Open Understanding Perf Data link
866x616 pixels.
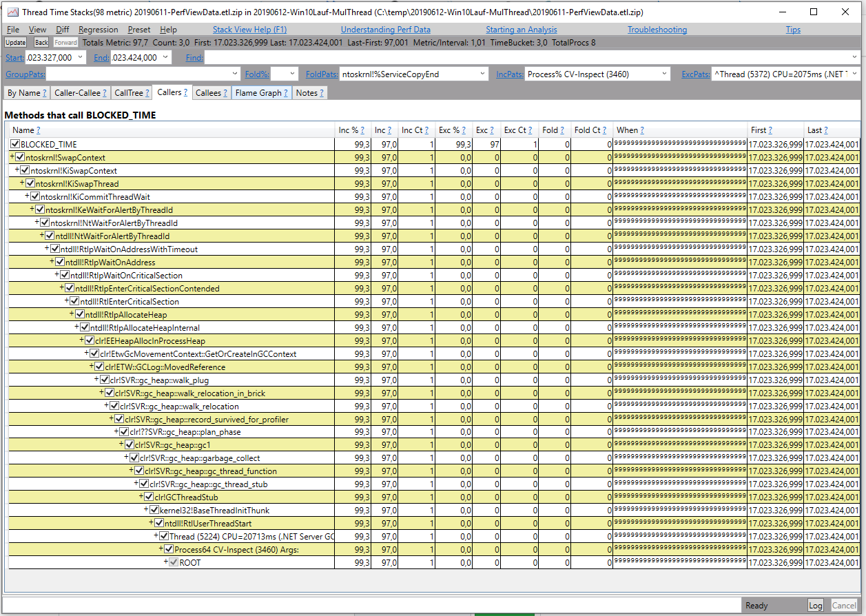(x=386, y=30)
